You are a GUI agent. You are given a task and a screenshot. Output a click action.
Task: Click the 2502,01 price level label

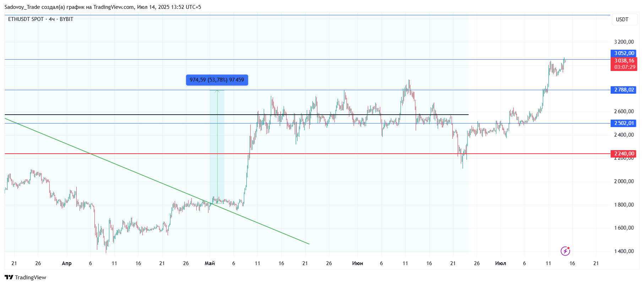(x=624, y=123)
